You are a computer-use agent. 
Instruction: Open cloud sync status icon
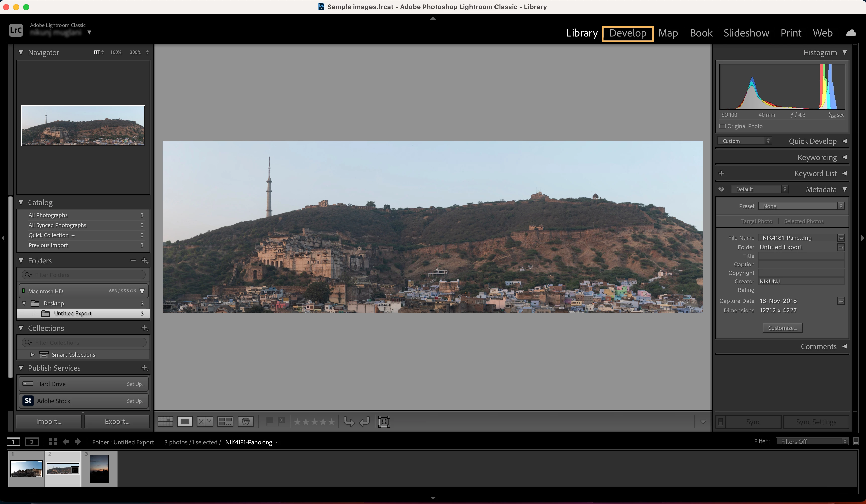click(x=851, y=33)
